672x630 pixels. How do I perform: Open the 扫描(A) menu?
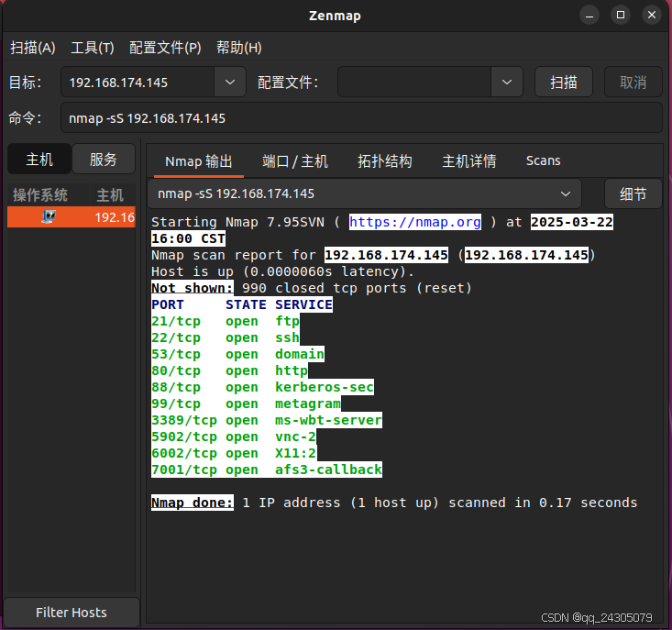[x=33, y=48]
